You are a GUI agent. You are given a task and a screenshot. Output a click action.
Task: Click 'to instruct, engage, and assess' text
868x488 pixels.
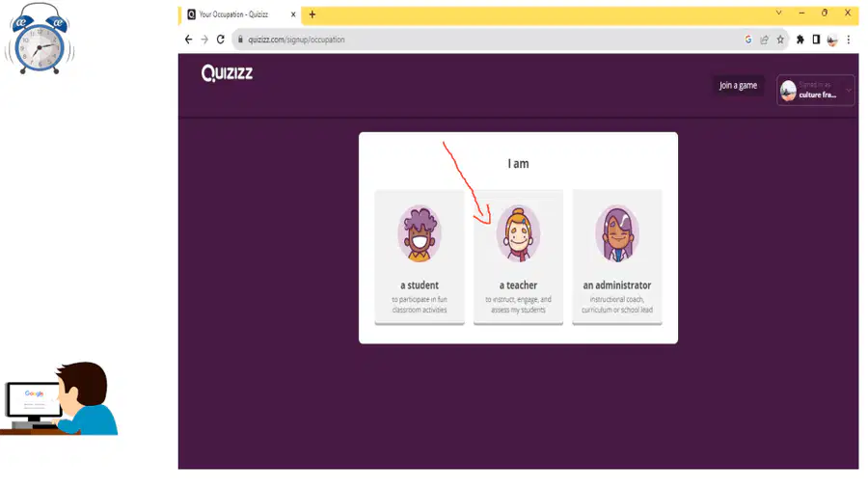click(x=518, y=305)
